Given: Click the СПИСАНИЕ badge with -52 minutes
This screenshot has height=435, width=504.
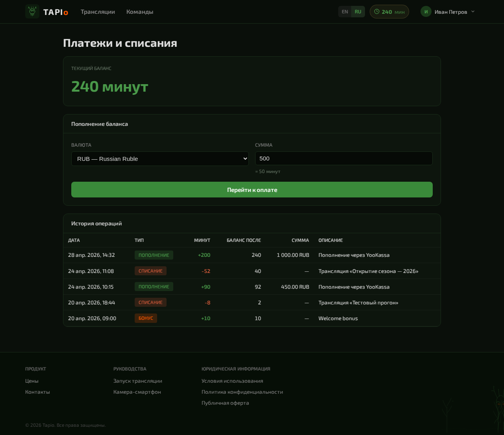Looking at the screenshot, I should click(x=150, y=271).
